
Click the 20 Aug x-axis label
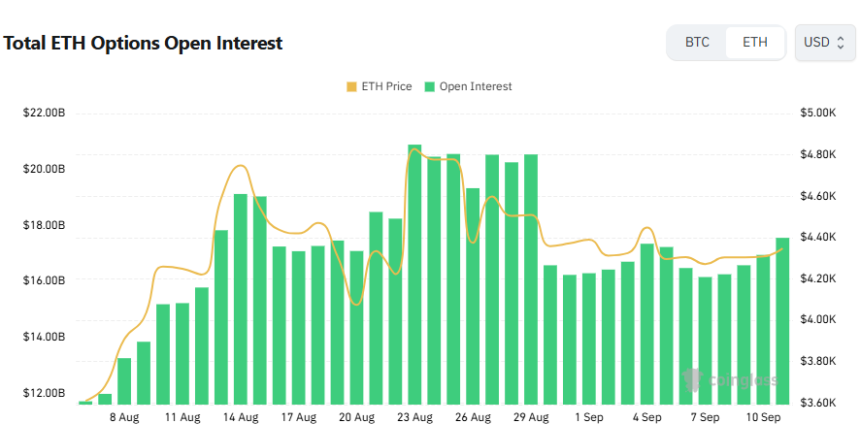357,417
